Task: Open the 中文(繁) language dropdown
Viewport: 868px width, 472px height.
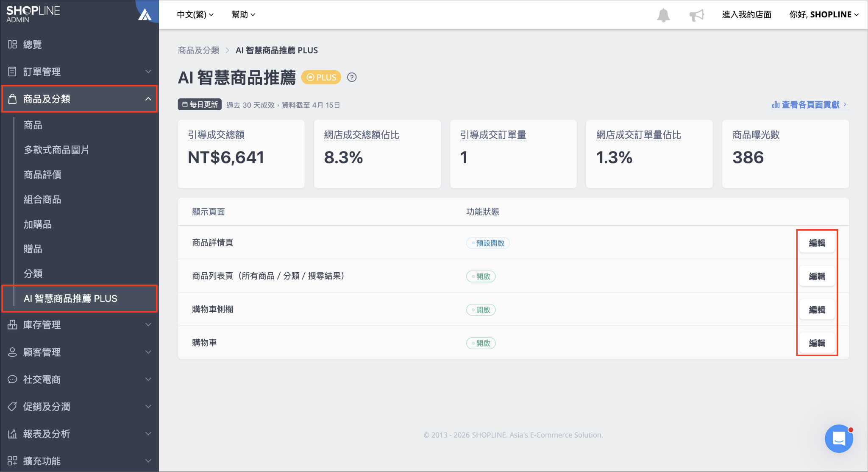Action: tap(195, 14)
